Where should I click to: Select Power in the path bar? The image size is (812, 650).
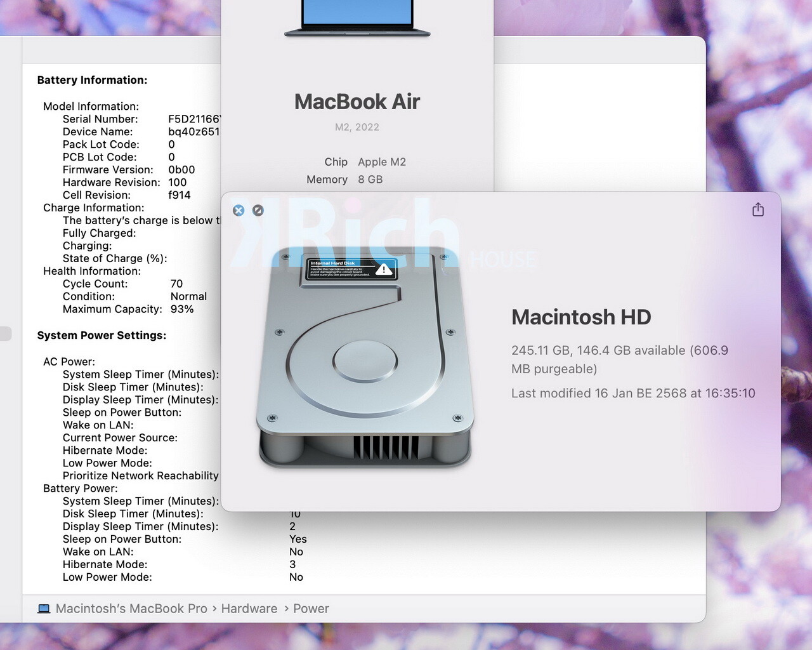[311, 609]
